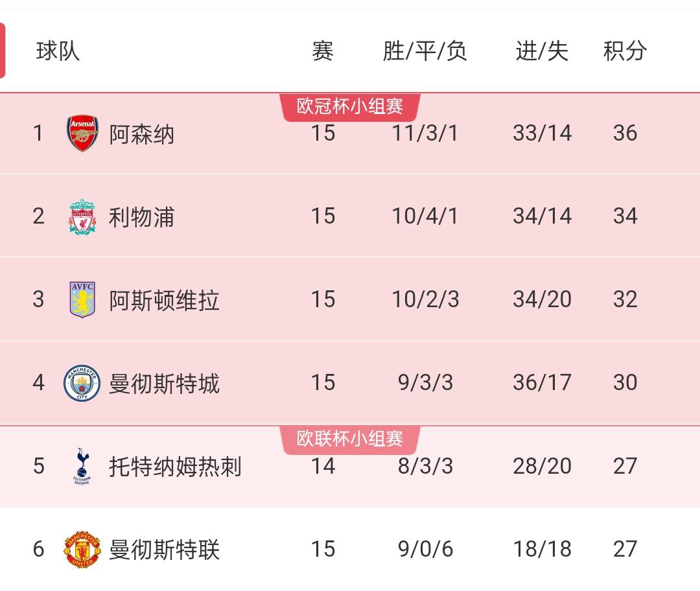This screenshot has height=591, width=700.
Task: Click the 欧冠杯小组赛 zone label
Action: [350, 107]
